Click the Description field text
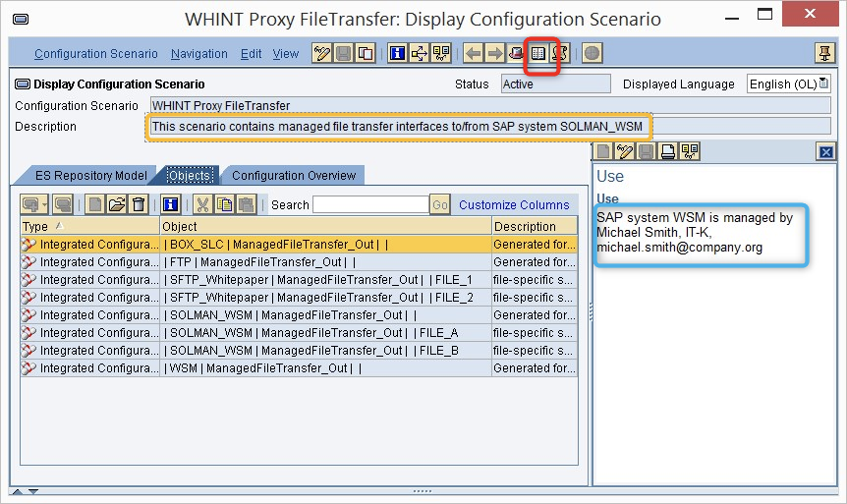Image resolution: width=847 pixels, height=504 pixels. (x=398, y=127)
